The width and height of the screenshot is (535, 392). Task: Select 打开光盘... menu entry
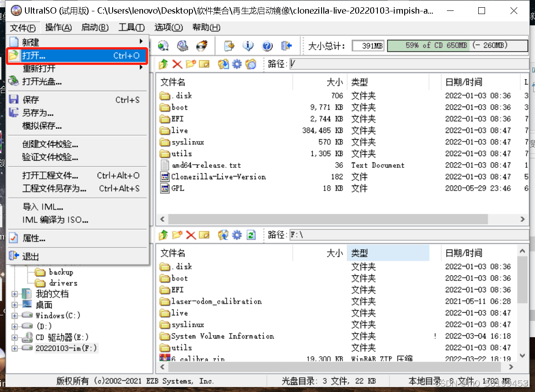78,82
